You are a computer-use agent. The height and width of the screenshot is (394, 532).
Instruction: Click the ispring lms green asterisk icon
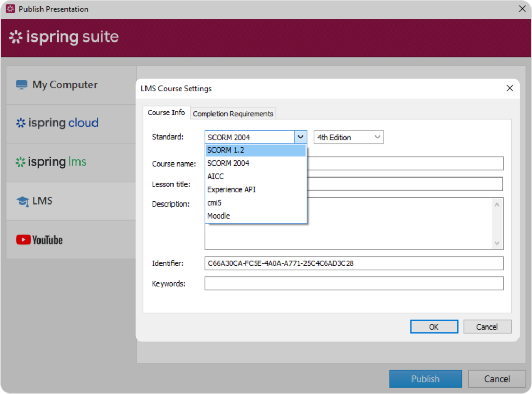click(20, 162)
